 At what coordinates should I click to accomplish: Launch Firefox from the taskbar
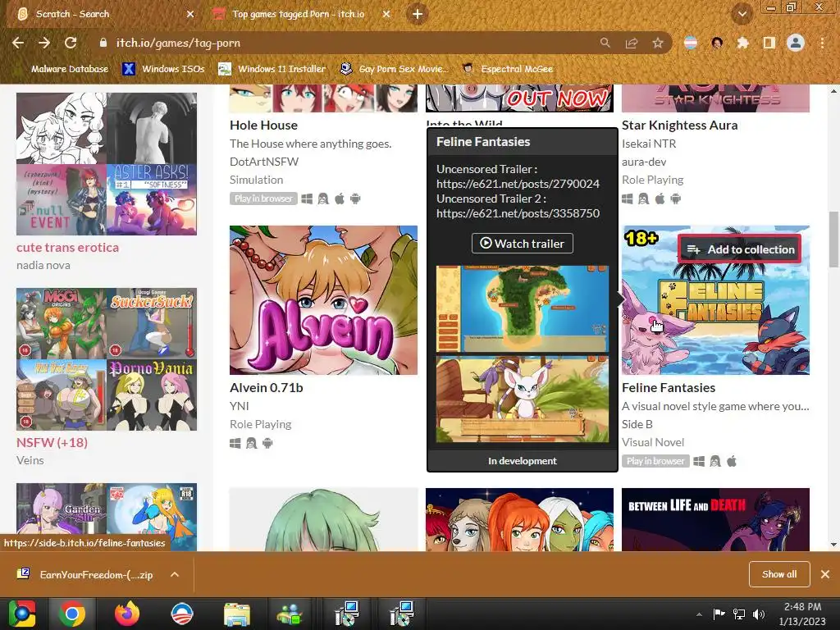coord(127,614)
